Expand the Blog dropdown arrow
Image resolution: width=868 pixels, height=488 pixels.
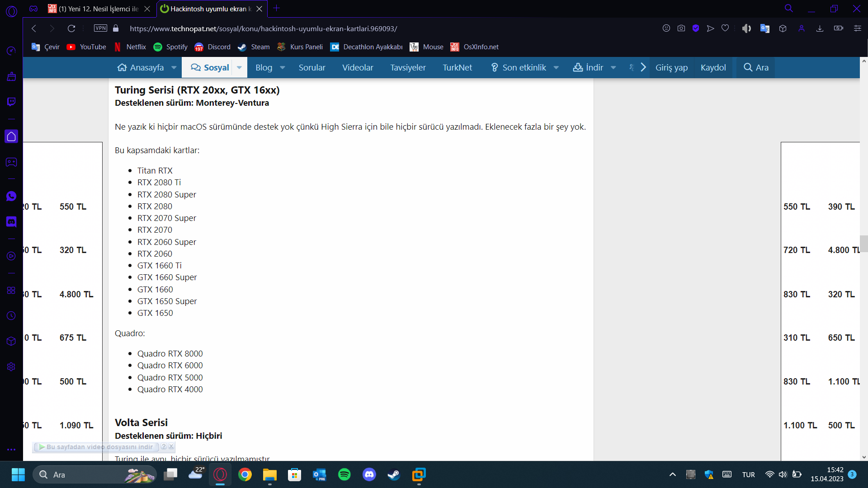(283, 68)
